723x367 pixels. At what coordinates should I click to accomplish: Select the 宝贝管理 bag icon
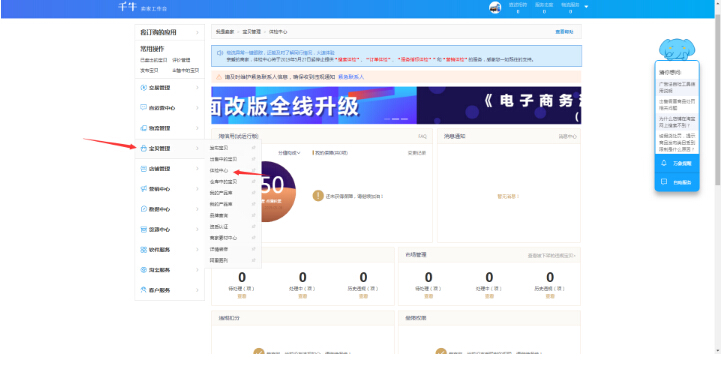point(143,148)
